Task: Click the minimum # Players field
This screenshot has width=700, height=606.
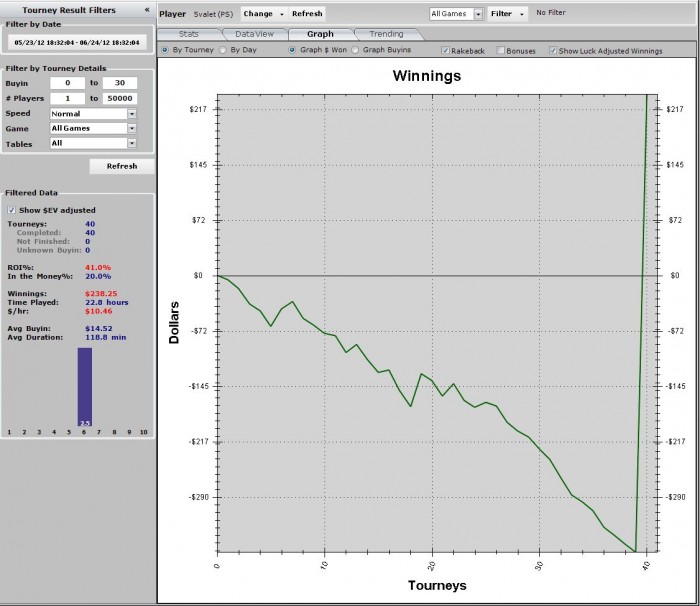Action: pos(67,98)
